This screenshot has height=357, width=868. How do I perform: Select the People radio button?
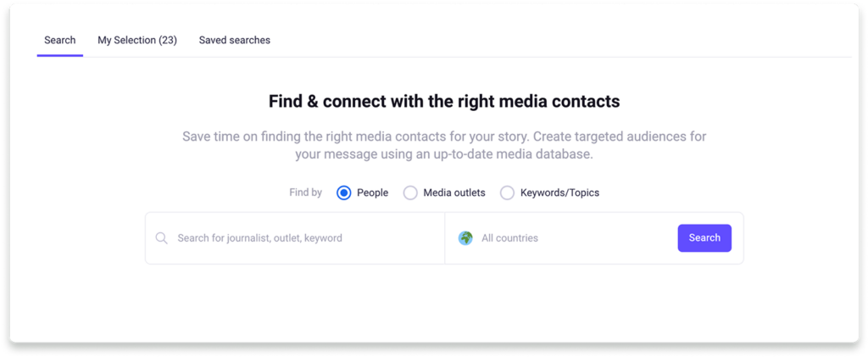tap(344, 192)
